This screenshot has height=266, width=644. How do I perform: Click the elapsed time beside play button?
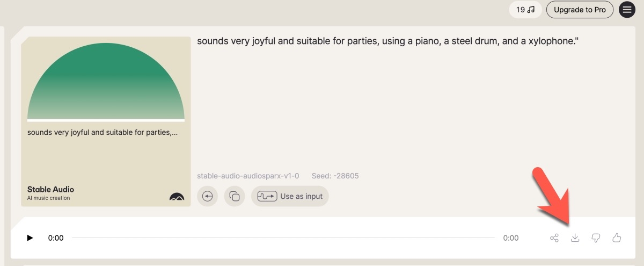pyautogui.click(x=56, y=238)
